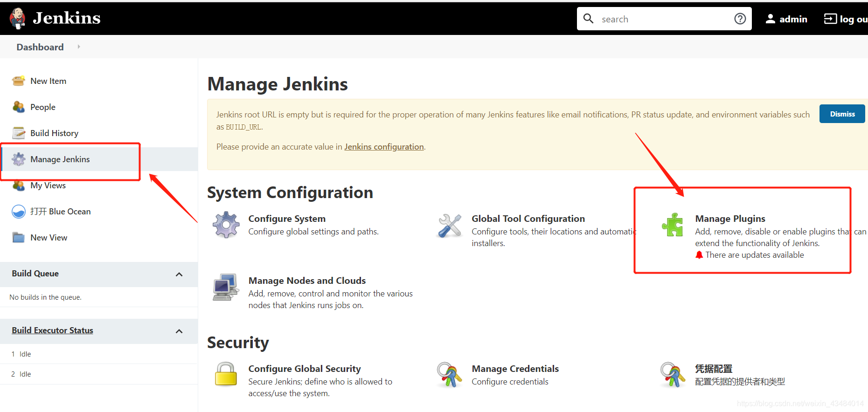Open the New View sidebar link
This screenshot has height=412, width=868.
click(x=49, y=238)
